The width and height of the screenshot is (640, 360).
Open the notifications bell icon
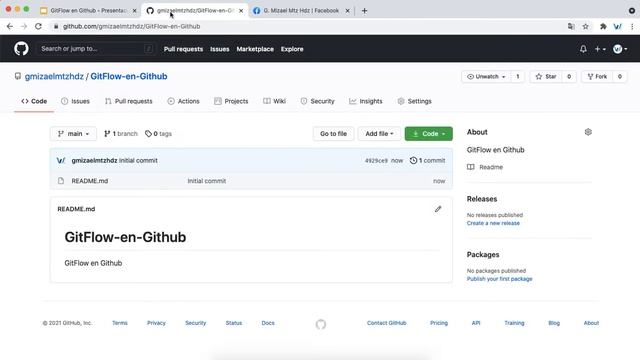pyautogui.click(x=583, y=49)
